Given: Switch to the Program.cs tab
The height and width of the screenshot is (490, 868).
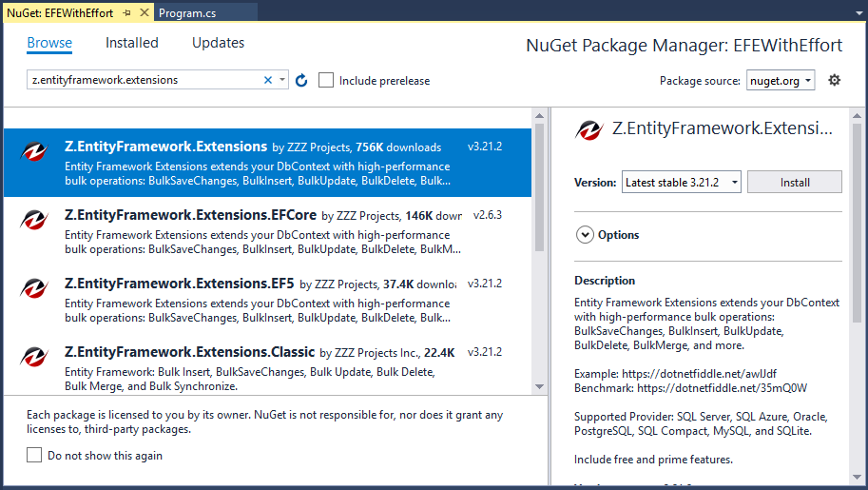Looking at the screenshot, I should coord(187,12).
